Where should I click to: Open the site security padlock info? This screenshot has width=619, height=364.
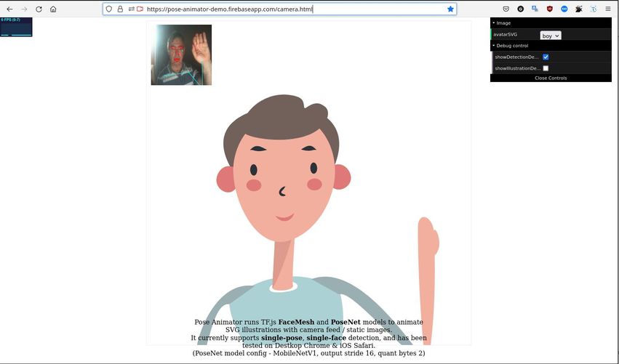coord(120,9)
